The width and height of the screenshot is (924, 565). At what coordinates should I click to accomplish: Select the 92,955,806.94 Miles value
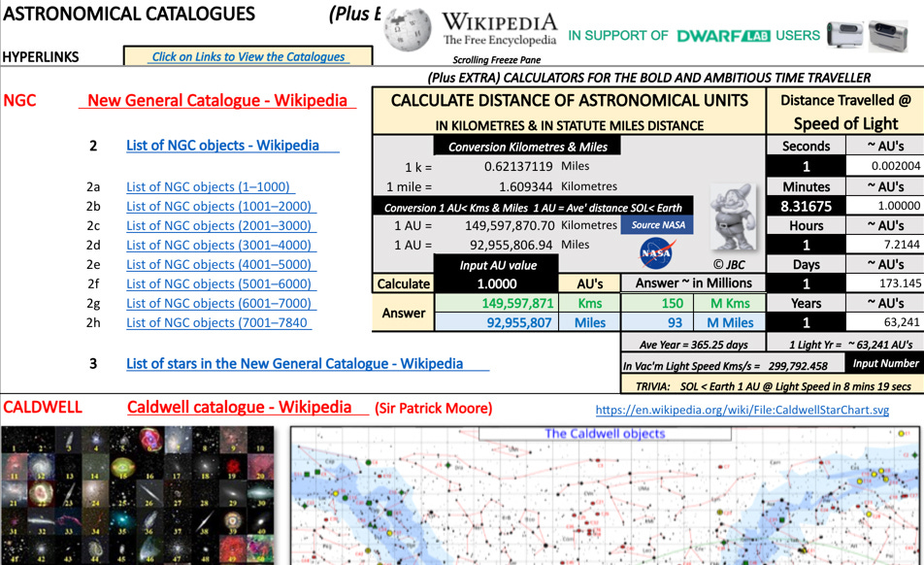point(511,245)
